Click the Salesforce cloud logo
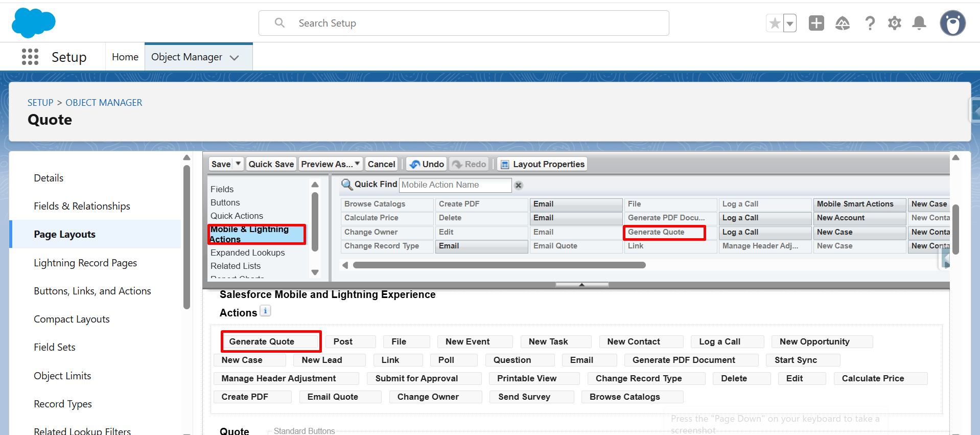This screenshot has height=435, width=980. pyautogui.click(x=33, y=23)
